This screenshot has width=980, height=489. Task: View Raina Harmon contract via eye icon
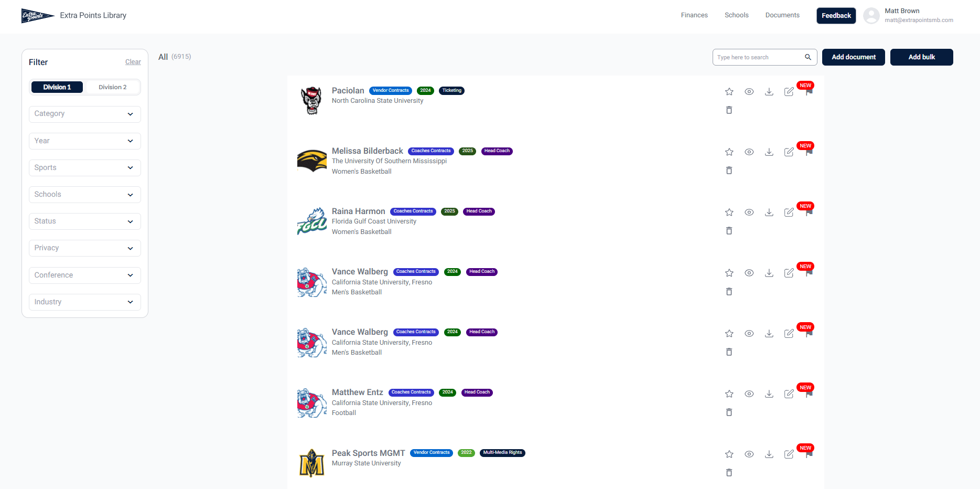[749, 212]
